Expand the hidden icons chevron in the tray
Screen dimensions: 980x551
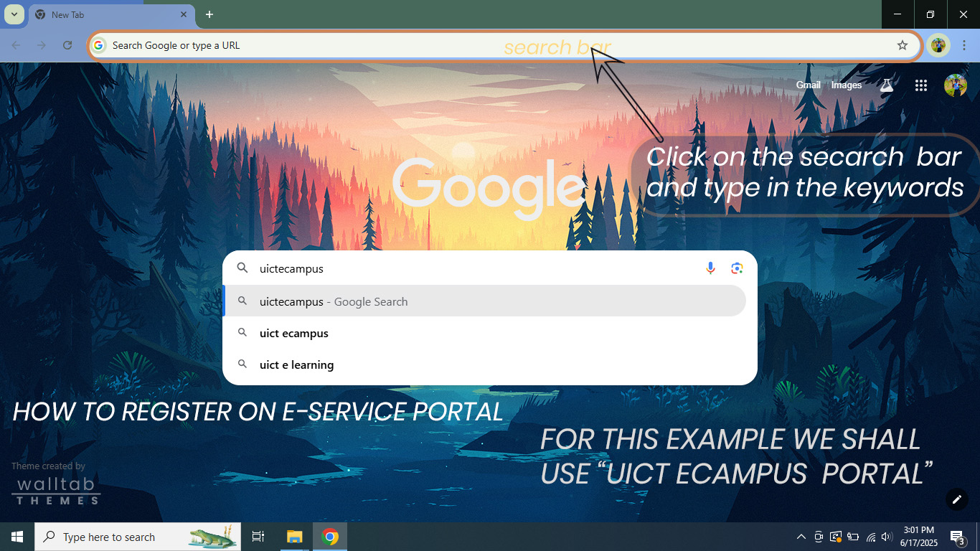[801, 537]
